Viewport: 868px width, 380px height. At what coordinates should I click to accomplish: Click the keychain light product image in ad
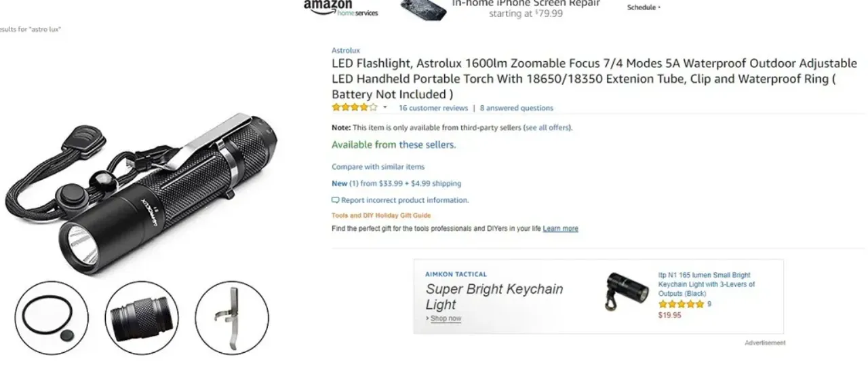618,292
